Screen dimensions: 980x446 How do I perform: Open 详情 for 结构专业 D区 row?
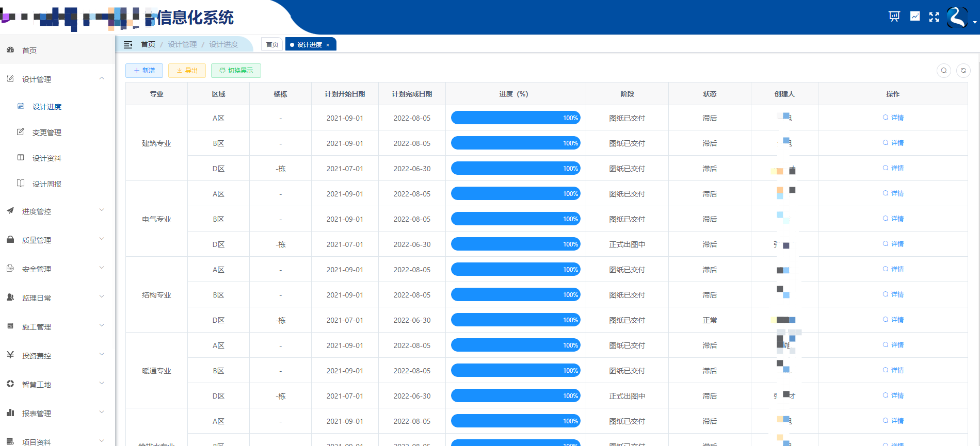893,320
